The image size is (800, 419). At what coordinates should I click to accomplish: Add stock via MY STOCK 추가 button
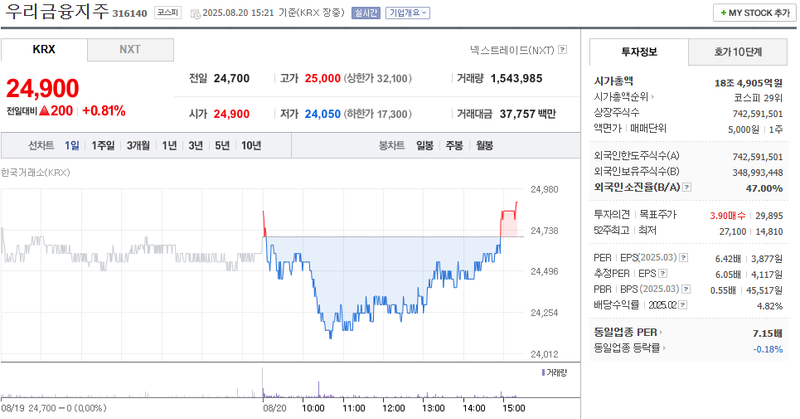754,13
